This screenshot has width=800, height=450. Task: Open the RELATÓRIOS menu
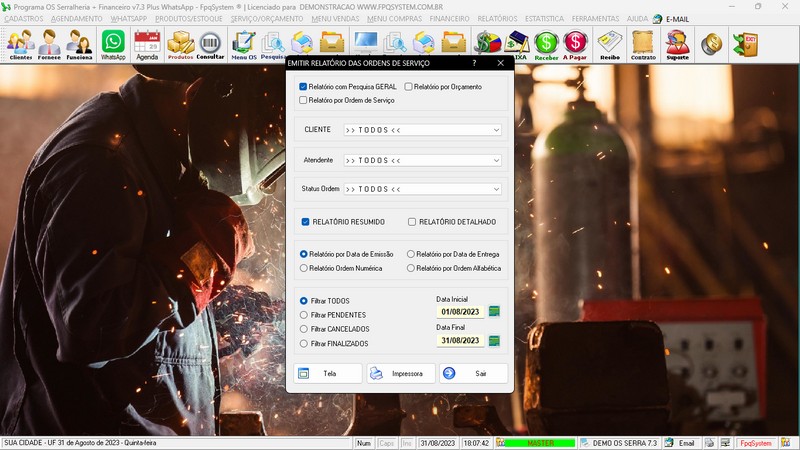[x=497, y=19]
